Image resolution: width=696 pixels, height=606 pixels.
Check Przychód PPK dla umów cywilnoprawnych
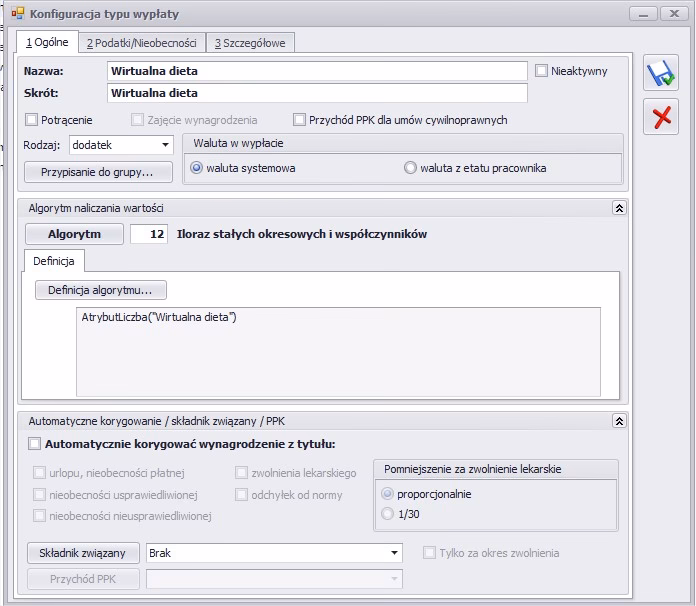300,120
